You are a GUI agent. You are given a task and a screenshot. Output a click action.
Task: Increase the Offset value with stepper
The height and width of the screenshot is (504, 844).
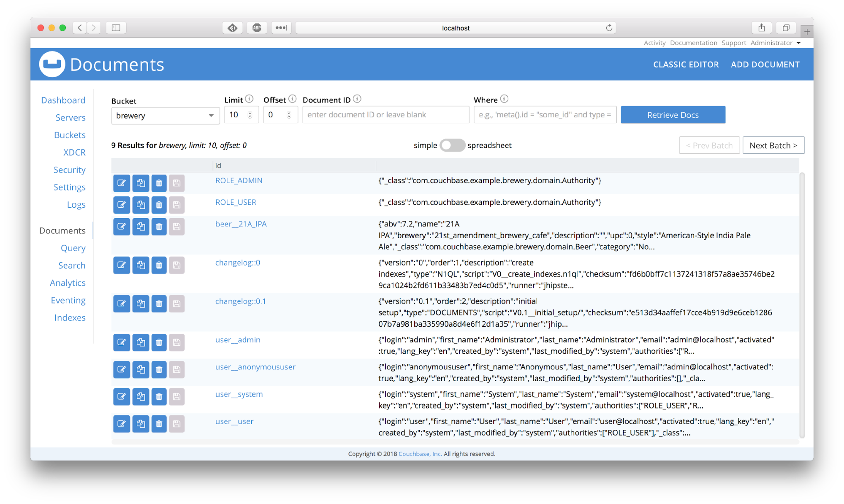click(x=289, y=112)
